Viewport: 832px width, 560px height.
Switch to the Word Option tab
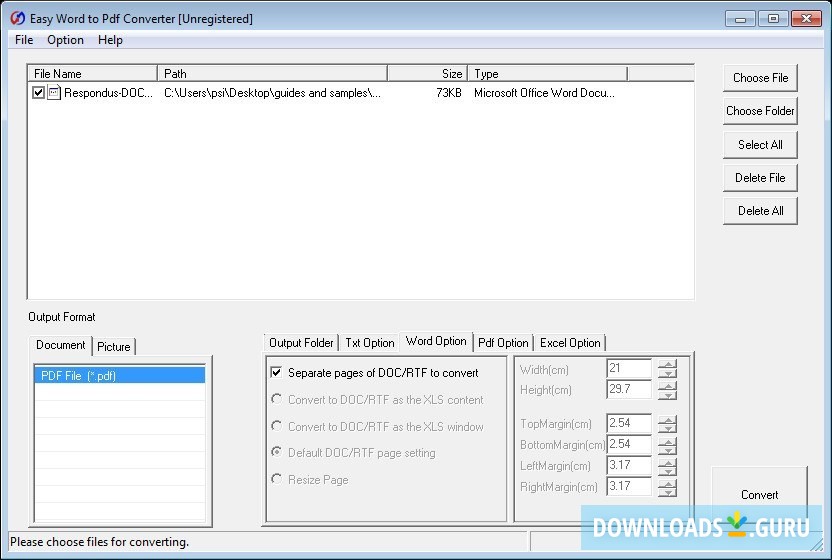click(x=436, y=341)
